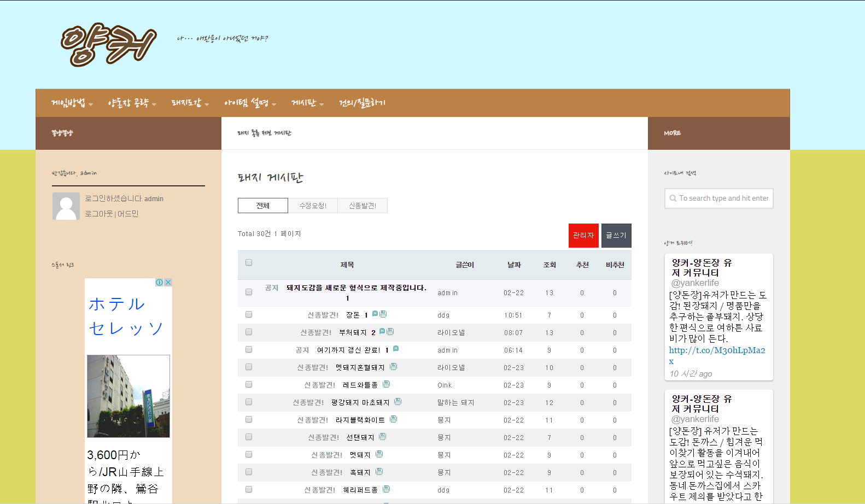Viewport: 865px width, 504px height.
Task: Check the box for 장돈 post
Action: tap(249, 315)
